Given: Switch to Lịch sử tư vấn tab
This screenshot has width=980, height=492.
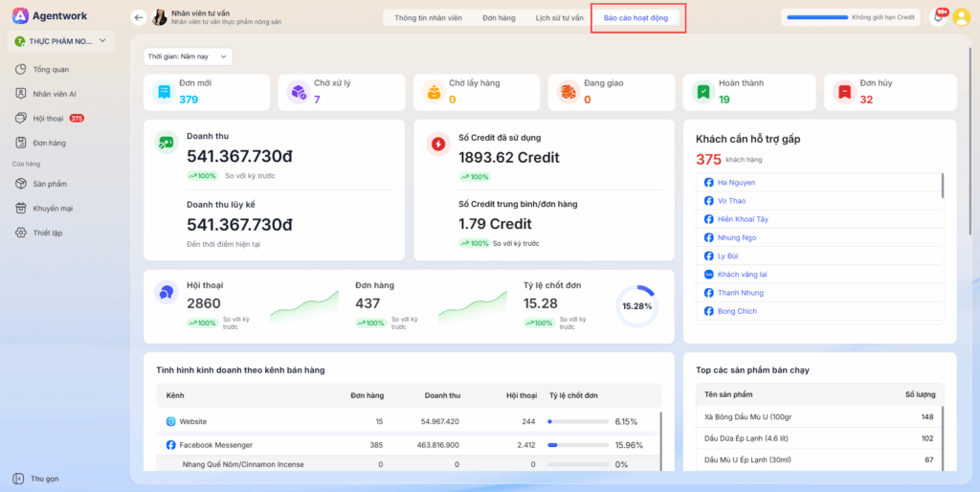Looking at the screenshot, I should [559, 17].
